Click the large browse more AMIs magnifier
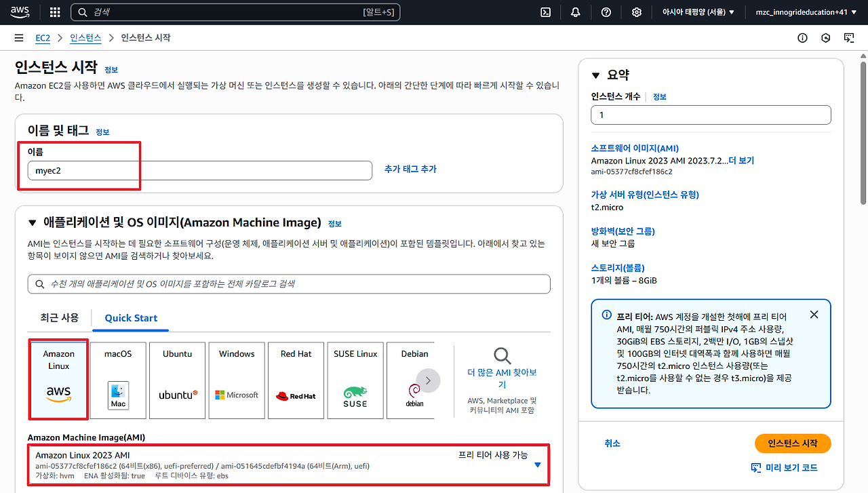 coord(502,356)
